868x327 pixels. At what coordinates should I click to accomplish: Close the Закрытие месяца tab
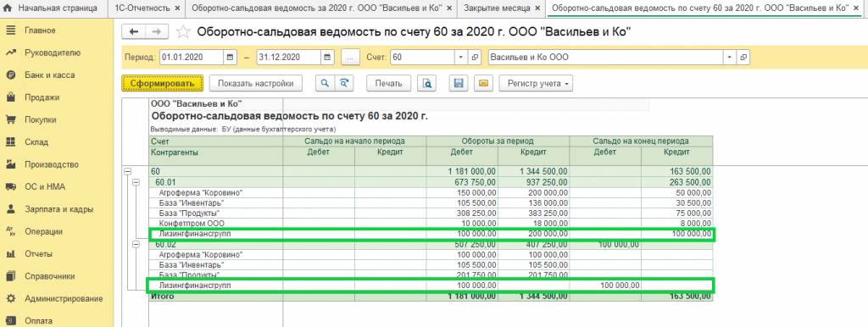[x=538, y=8]
